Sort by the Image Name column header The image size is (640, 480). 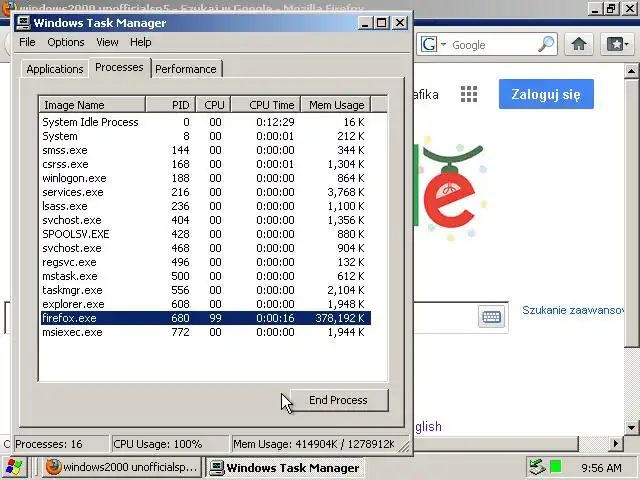click(92, 105)
